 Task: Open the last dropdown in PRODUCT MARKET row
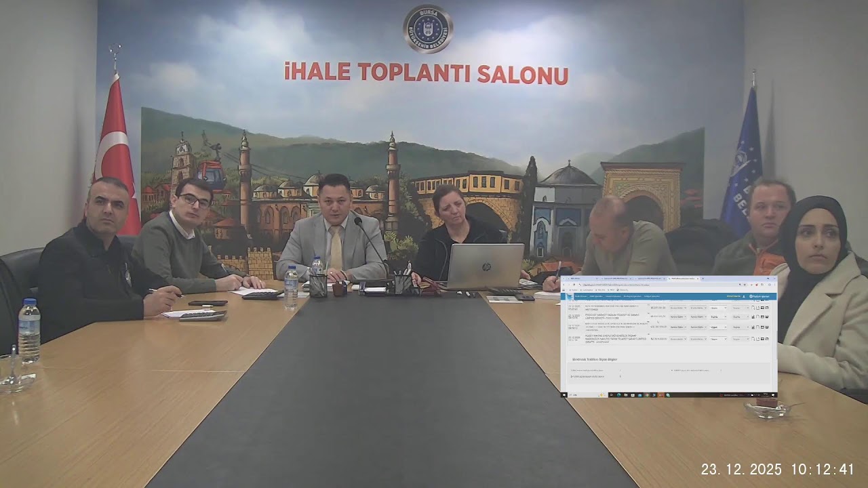point(741,317)
